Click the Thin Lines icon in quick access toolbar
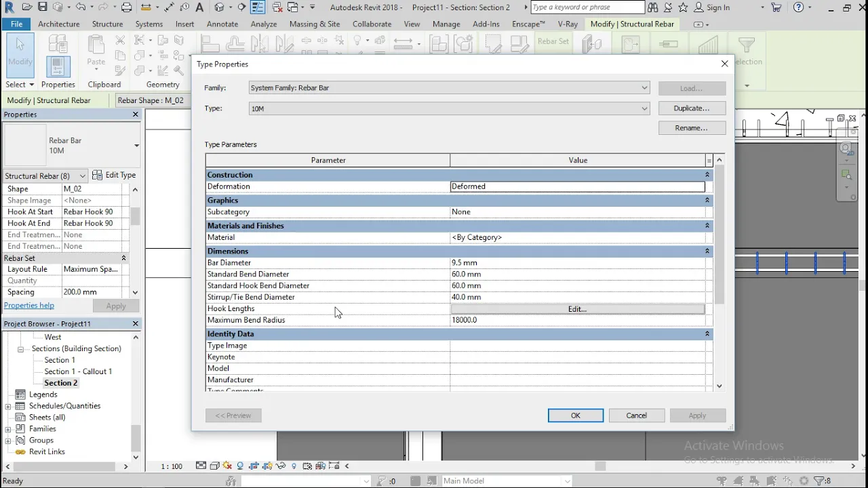This screenshot has width=868, height=488. pyautogui.click(x=258, y=7)
